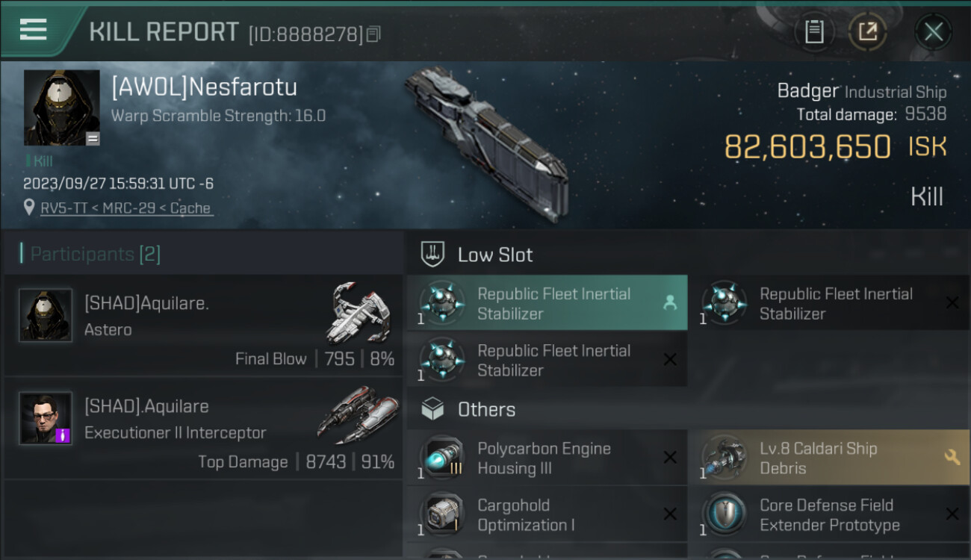Close the kill report window
971x560 pixels.
[x=933, y=31]
